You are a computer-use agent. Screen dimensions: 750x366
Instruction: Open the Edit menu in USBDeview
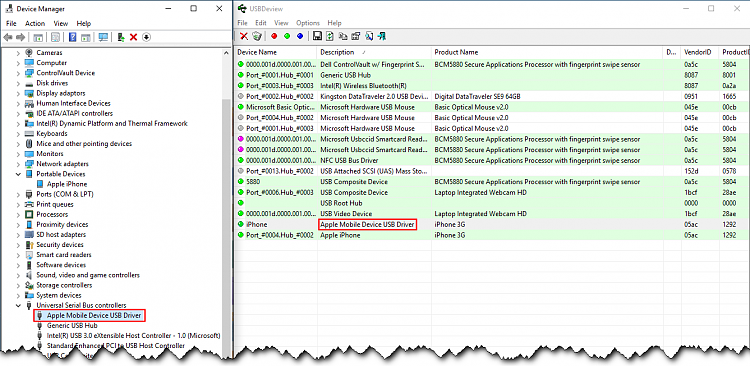pyautogui.click(x=261, y=22)
